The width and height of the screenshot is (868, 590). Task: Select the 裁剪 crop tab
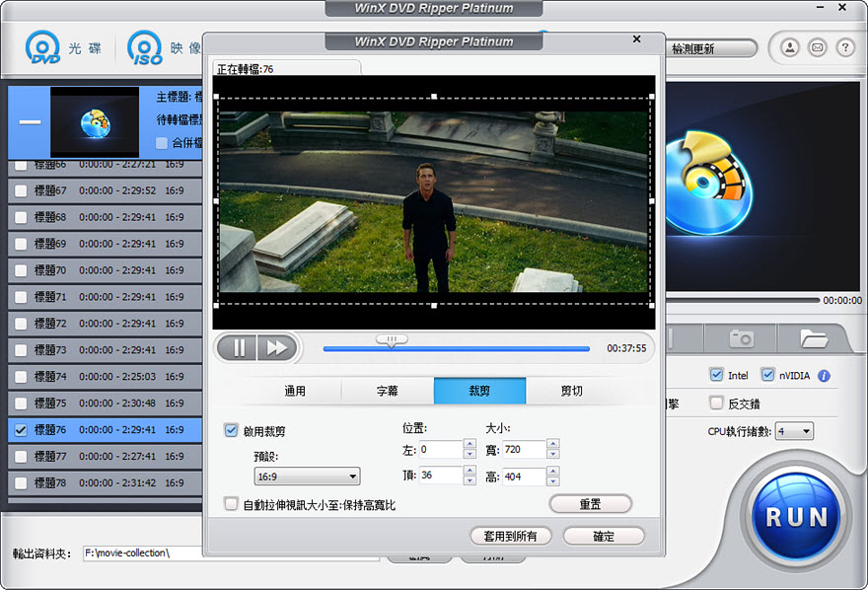pyautogui.click(x=479, y=391)
